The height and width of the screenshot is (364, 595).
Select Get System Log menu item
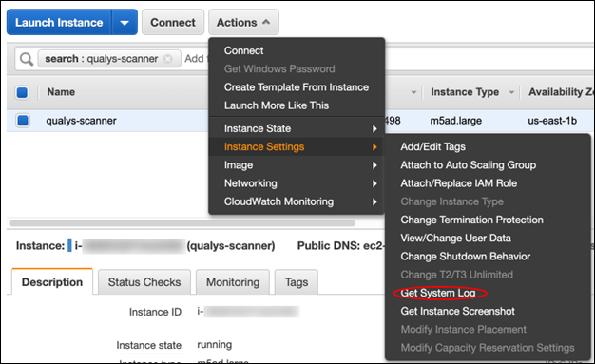(438, 293)
